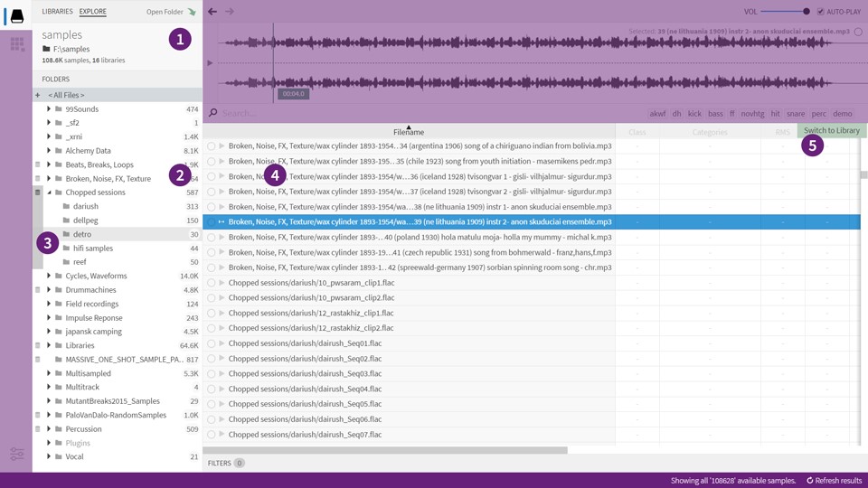Collapse the Chopped sessions folder
Screen dimensions: 868x488
coord(49,192)
